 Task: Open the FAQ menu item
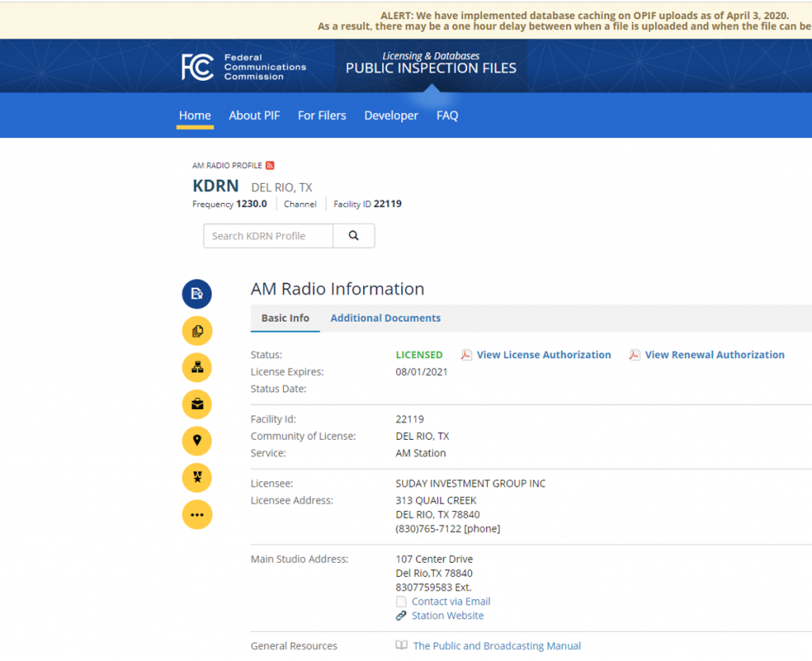pos(447,116)
